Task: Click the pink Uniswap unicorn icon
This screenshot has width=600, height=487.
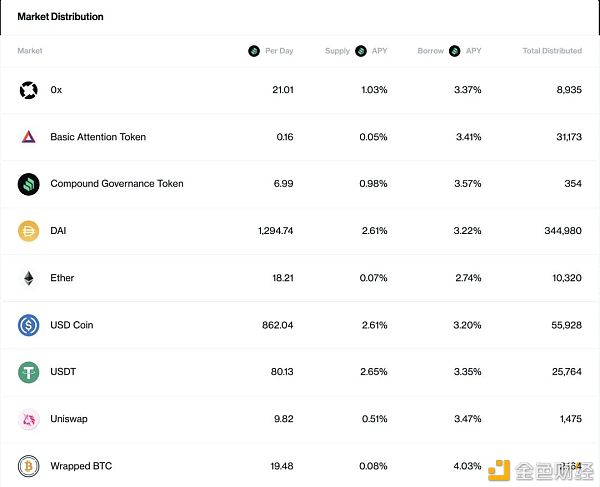Action: [x=29, y=419]
